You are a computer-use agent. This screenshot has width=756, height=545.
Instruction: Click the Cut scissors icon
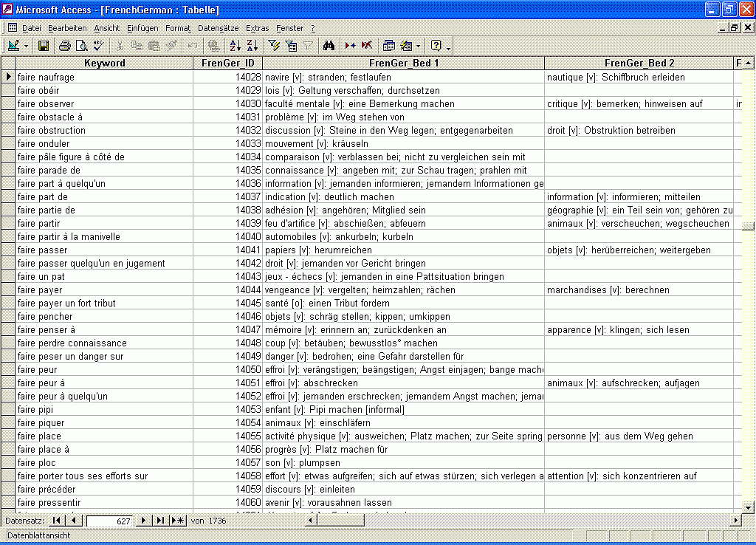[120, 46]
